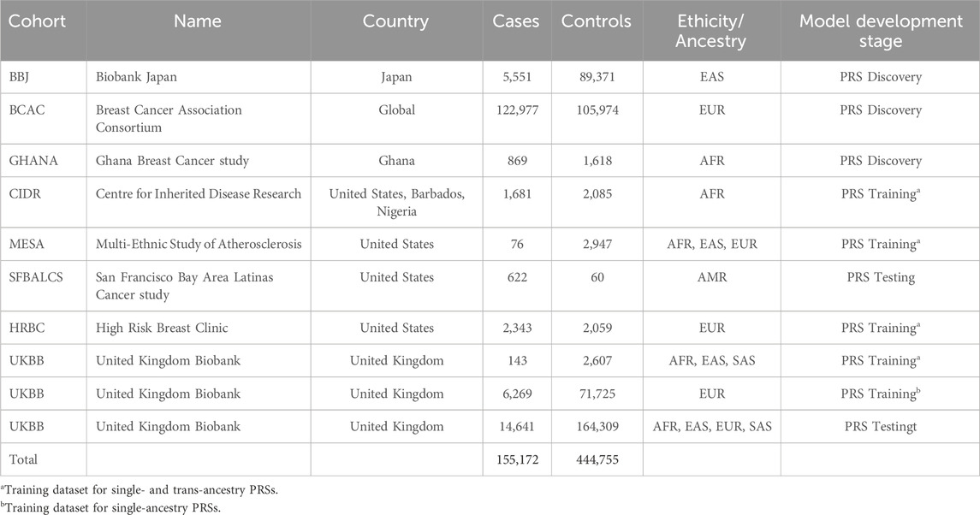This screenshot has height=515, width=980.
Task: Click the single- and trans-ancestry PRSs footnote
Action: 140,490
